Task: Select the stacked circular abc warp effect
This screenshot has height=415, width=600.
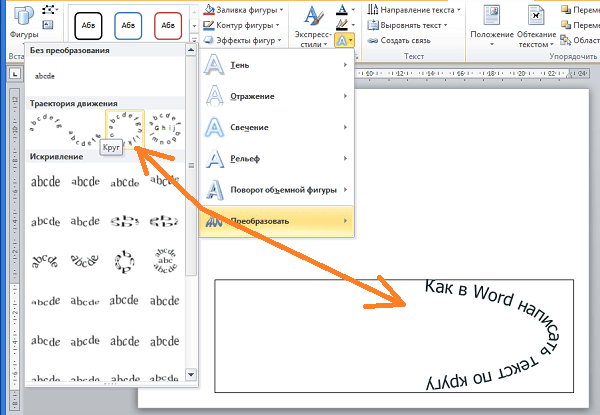Action: click(165, 261)
